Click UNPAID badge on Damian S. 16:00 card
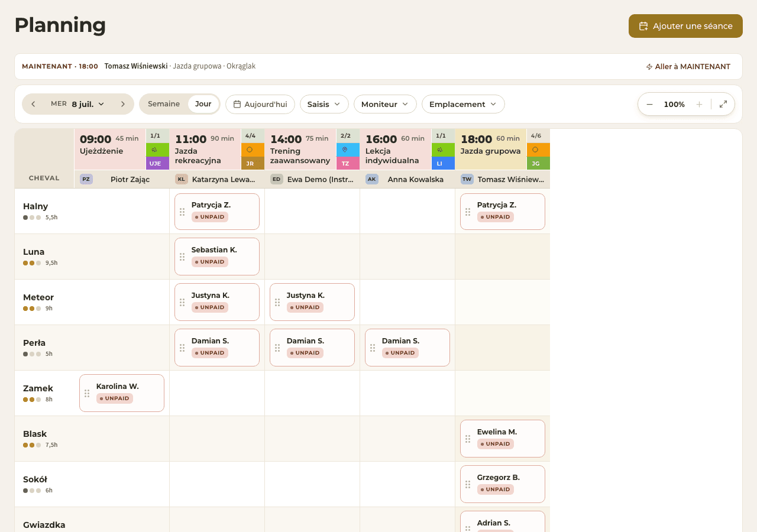Image resolution: width=757 pixels, height=532 pixels. pos(400,353)
